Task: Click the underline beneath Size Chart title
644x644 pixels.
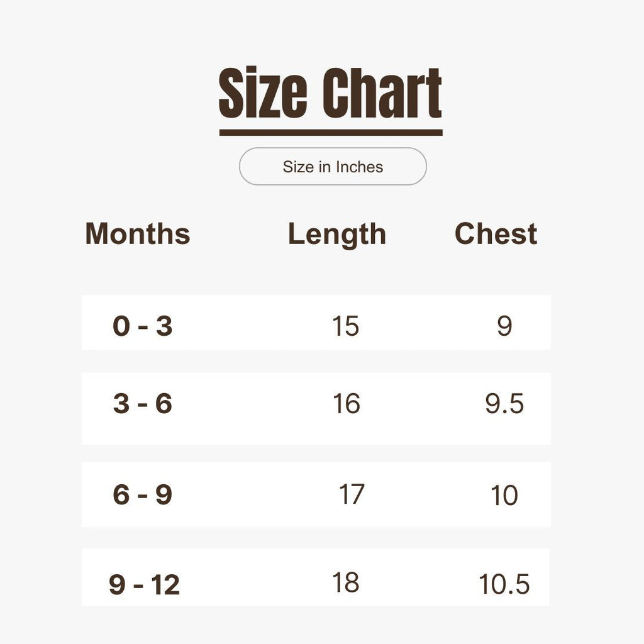Action: coord(331,133)
